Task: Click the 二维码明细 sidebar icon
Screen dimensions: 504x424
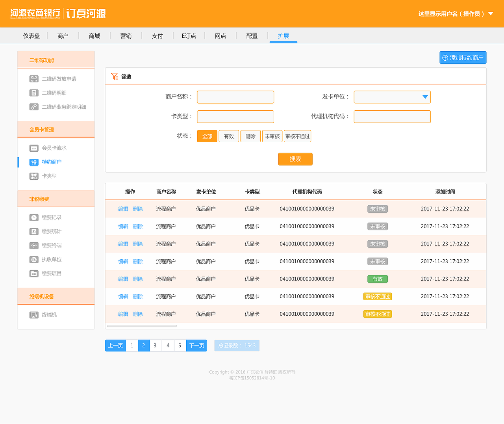Action: click(x=34, y=93)
